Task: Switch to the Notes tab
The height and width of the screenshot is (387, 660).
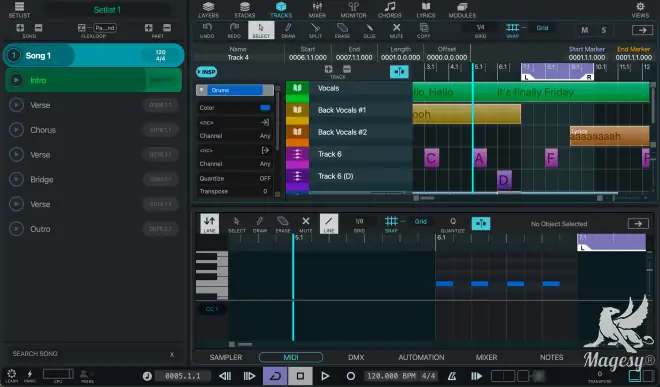Action: pyautogui.click(x=551, y=357)
